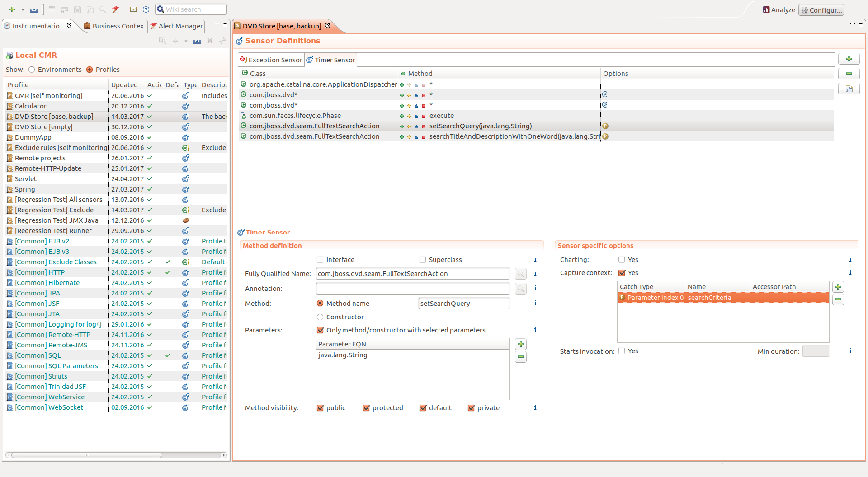Switch to Analyze perspective
This screenshot has width=868, height=477.
(779, 10)
